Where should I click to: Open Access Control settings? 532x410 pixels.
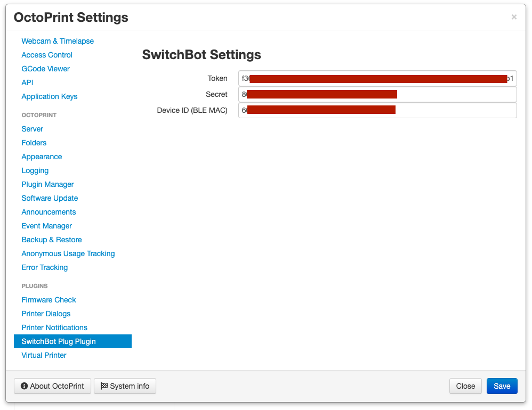click(47, 55)
